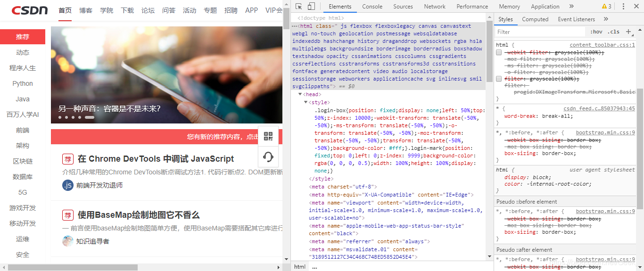
Task: Close the DevTools panel
Action: coord(636,7)
